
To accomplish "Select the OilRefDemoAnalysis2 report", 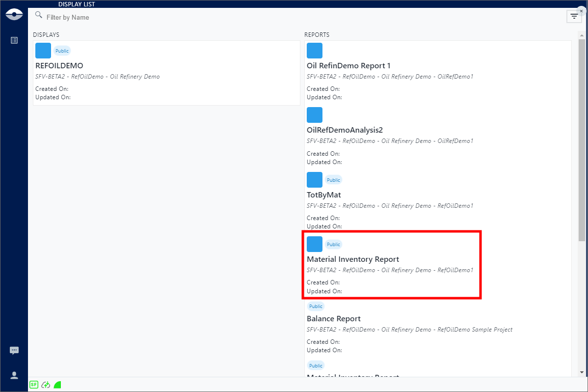I will [345, 130].
